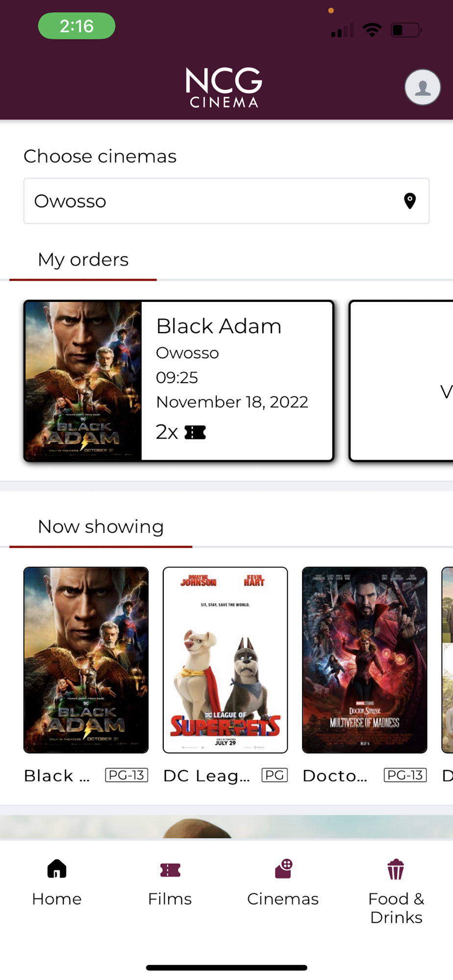Open the Black Adam order card

click(179, 381)
